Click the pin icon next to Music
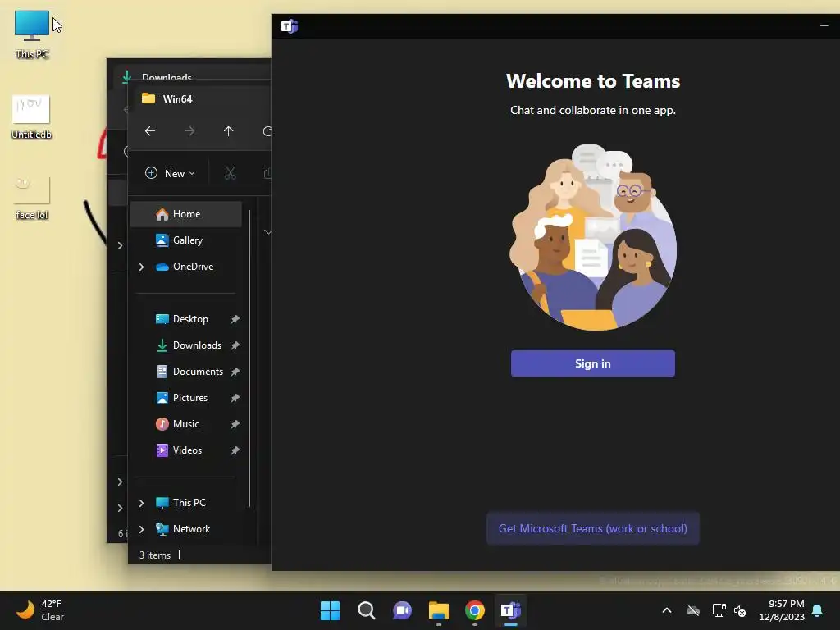The image size is (840, 630). click(235, 424)
